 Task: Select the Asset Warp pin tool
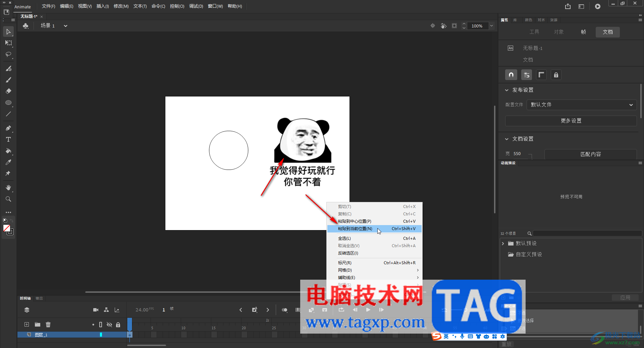[8, 173]
